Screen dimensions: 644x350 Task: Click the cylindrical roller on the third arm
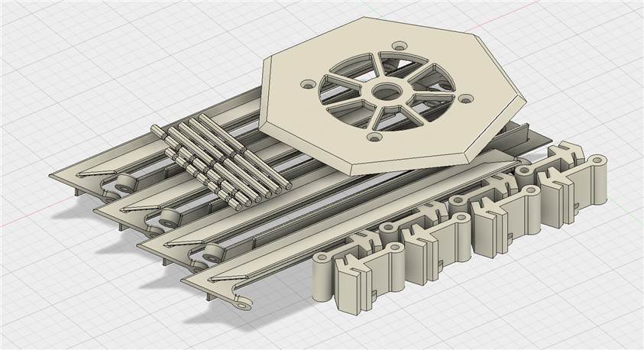(213, 252)
